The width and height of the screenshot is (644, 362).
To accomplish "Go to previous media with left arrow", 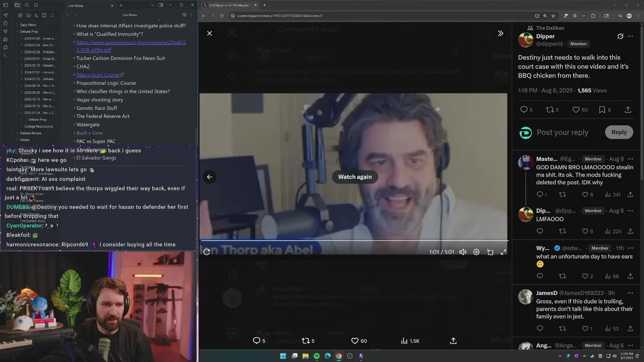I will (209, 176).
